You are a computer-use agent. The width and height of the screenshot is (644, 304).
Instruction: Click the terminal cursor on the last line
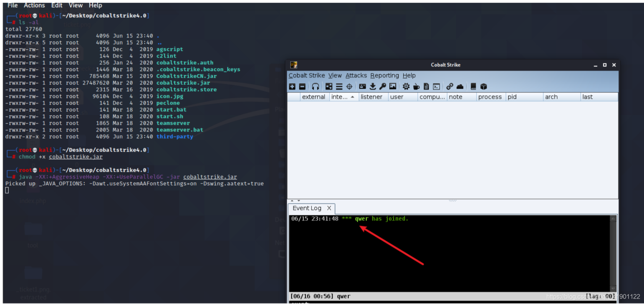(7, 190)
